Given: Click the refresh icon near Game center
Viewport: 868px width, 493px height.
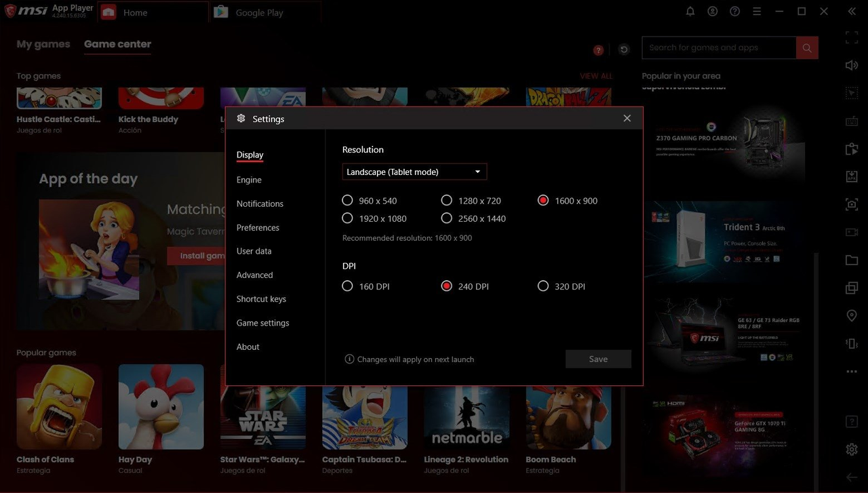Looking at the screenshot, I should click(x=624, y=50).
